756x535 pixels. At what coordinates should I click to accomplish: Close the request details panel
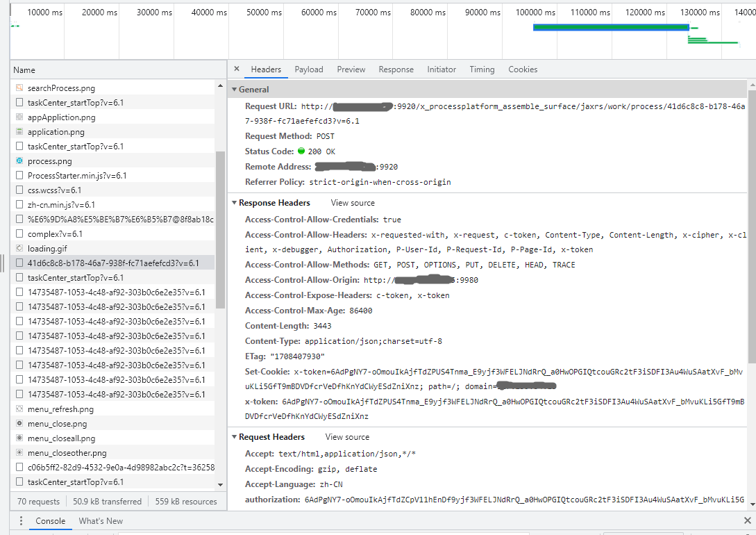[237, 69]
